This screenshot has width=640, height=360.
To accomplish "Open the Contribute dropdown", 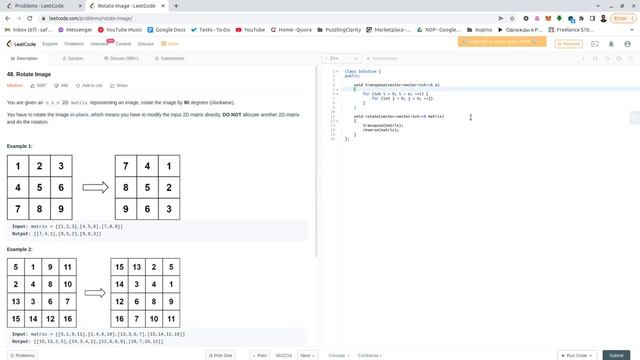I will pyautogui.click(x=369, y=356).
